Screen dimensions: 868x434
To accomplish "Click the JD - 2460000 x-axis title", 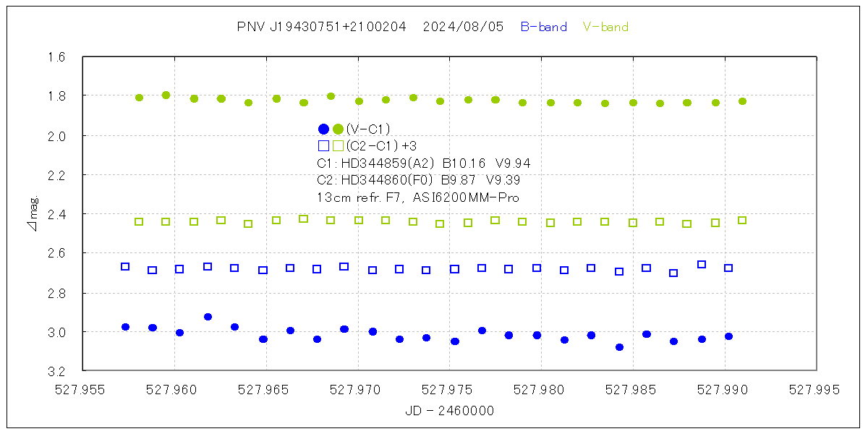I will pyautogui.click(x=451, y=411).
